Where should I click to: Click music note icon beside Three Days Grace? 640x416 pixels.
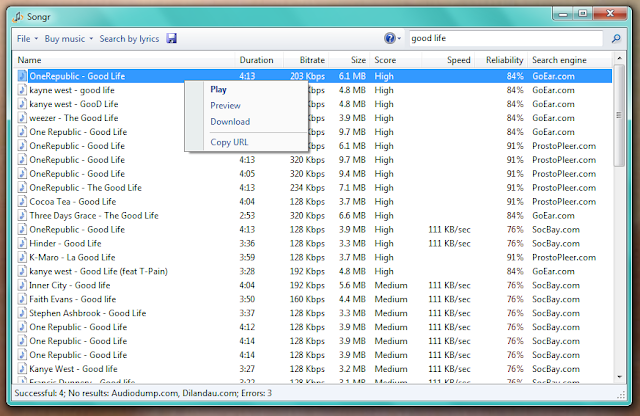coord(22,216)
